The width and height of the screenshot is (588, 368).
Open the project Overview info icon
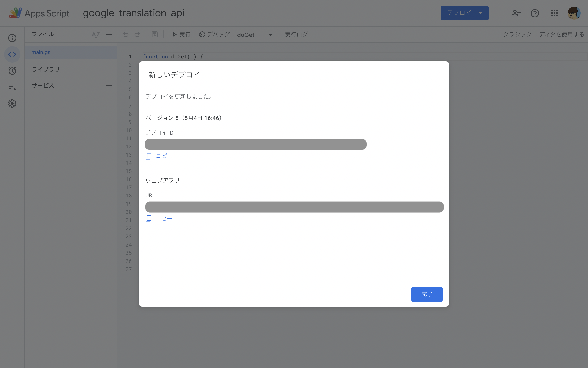(x=12, y=38)
